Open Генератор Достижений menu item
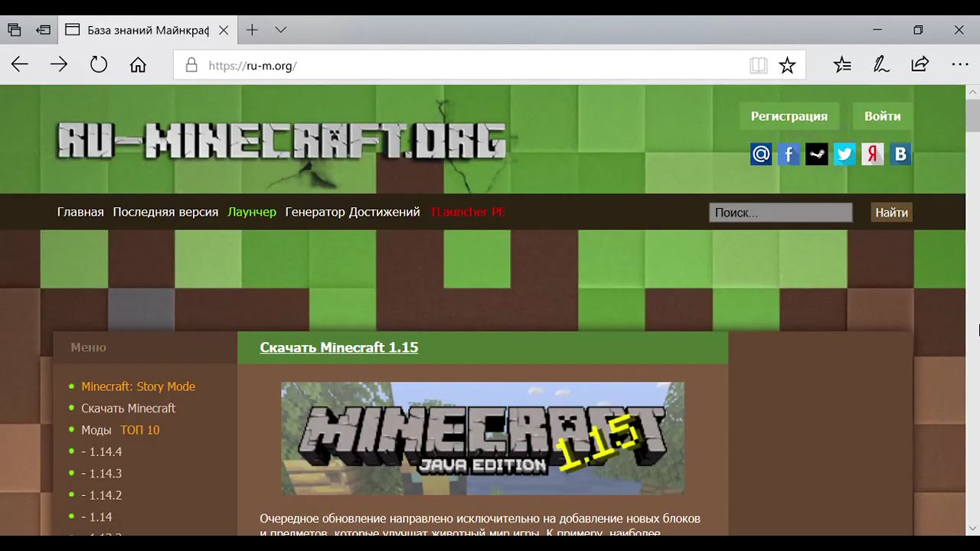The width and height of the screenshot is (980, 551). 352,212
